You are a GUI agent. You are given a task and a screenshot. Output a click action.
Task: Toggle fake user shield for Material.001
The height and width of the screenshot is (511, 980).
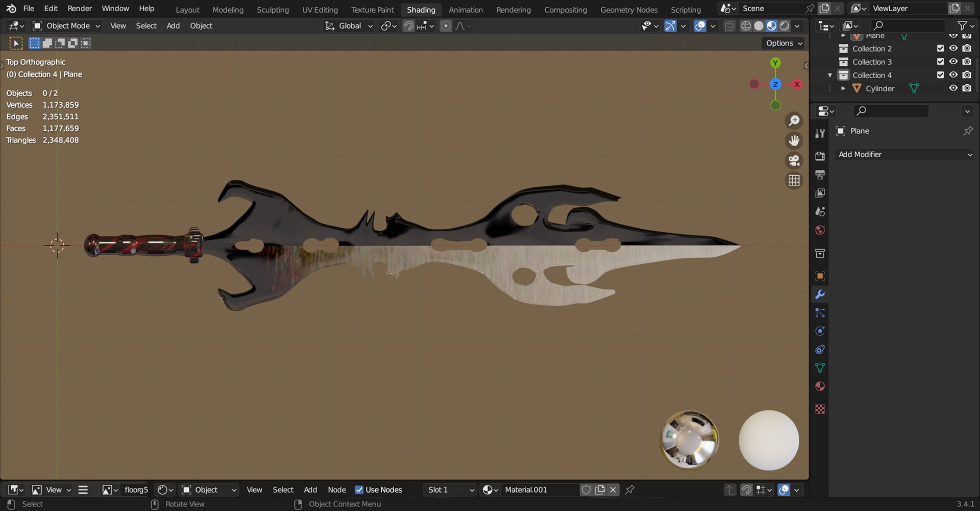point(586,490)
